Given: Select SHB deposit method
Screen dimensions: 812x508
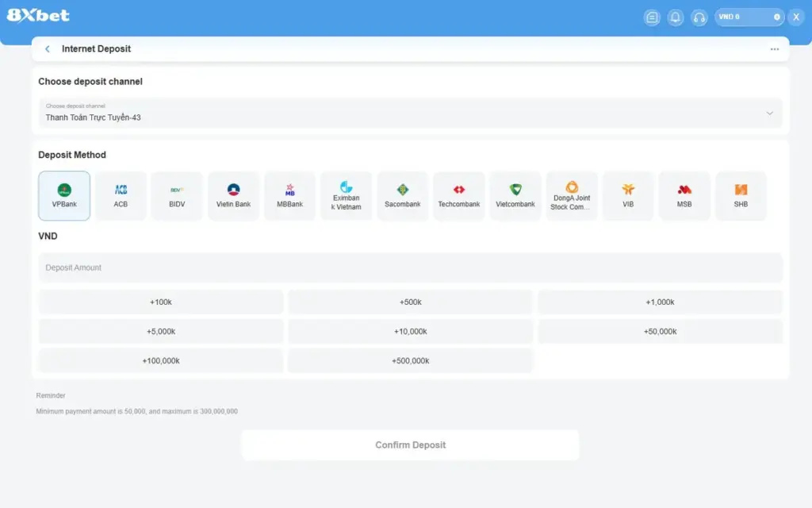Looking at the screenshot, I should (x=741, y=196).
